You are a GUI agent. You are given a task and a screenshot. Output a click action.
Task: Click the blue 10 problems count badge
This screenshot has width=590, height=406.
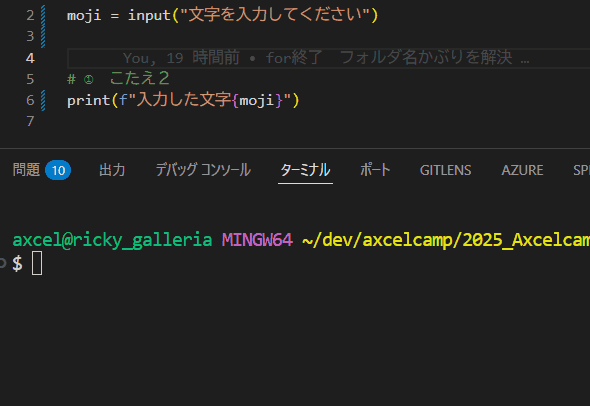tap(58, 170)
